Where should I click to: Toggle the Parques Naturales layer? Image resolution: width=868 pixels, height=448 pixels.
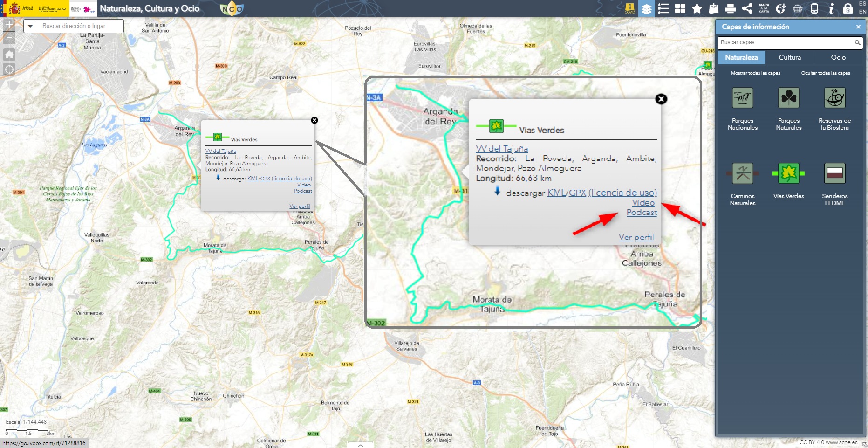(789, 98)
